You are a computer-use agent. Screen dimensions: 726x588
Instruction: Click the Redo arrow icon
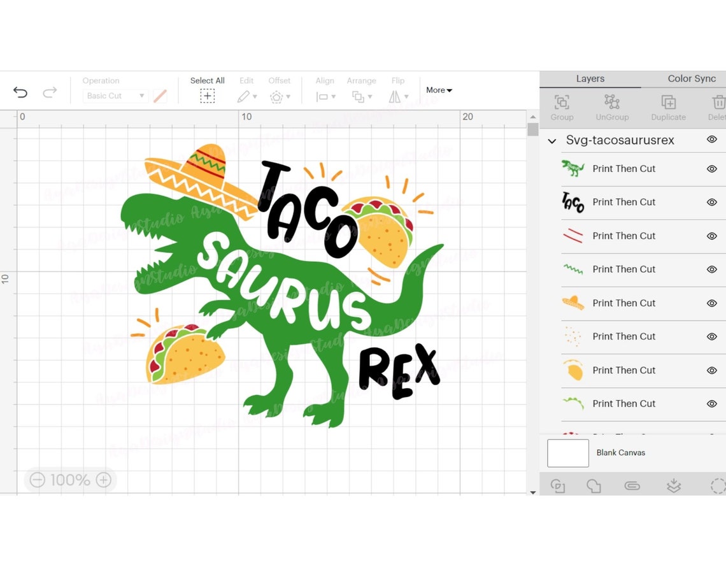[x=50, y=92]
